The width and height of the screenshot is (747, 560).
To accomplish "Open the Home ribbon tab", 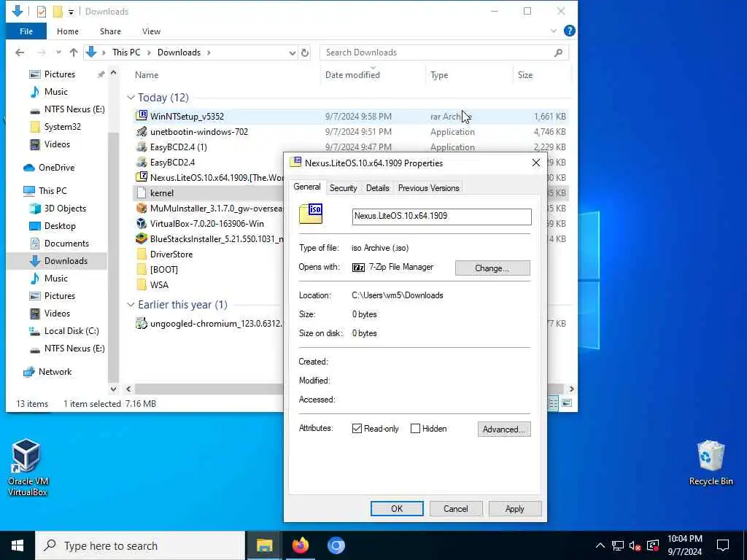I will 68,31.
